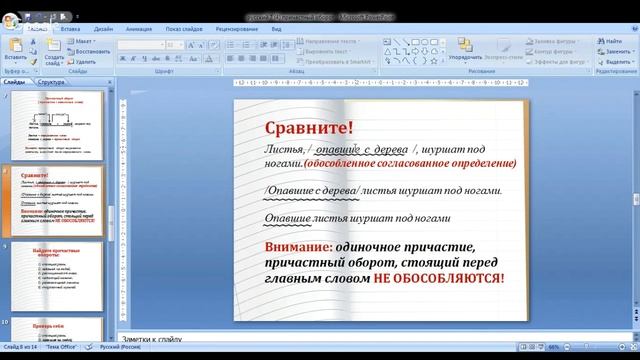Switch to Outline (Структура) pane tab
Image resolution: width=640 pixels, height=360 pixels.
(51, 82)
